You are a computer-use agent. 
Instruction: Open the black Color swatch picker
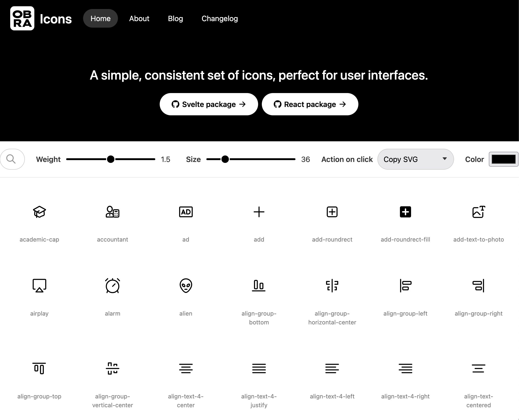point(503,159)
